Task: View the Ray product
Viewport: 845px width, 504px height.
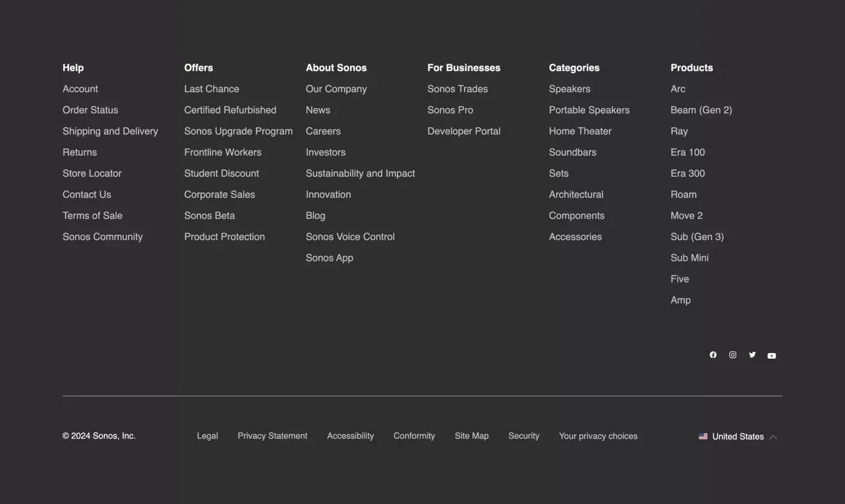Action: pyautogui.click(x=679, y=131)
